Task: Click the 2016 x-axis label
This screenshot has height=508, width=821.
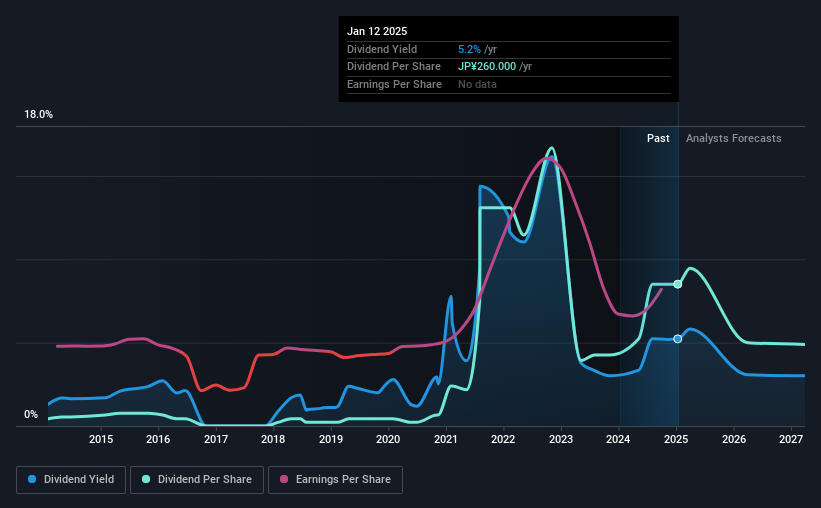Action: (158, 439)
